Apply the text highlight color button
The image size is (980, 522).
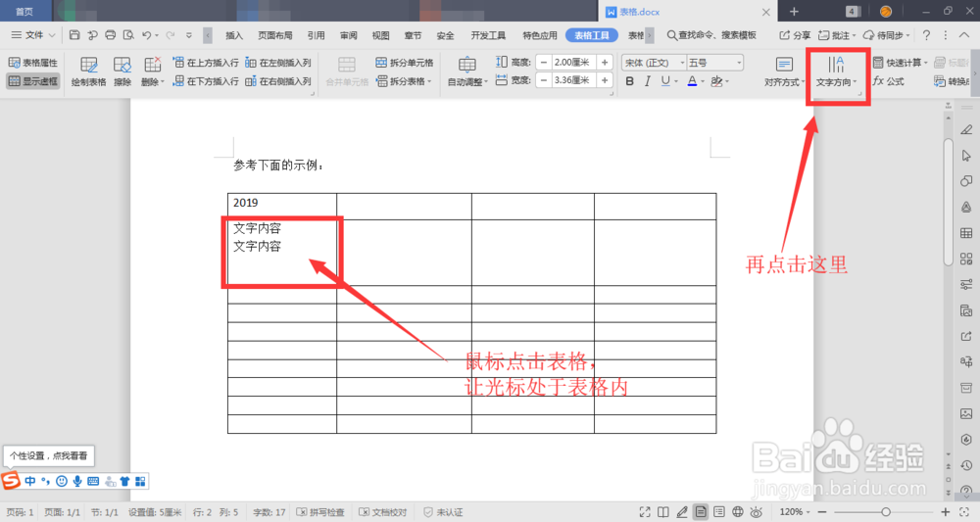tap(717, 81)
